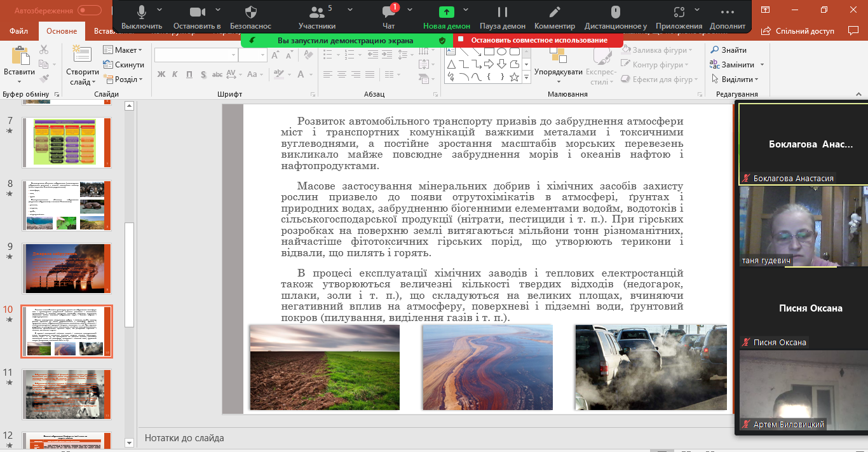Viewport: 868px width, 452px height.
Task: Open Zoom video options chevron
Action: (x=217, y=10)
